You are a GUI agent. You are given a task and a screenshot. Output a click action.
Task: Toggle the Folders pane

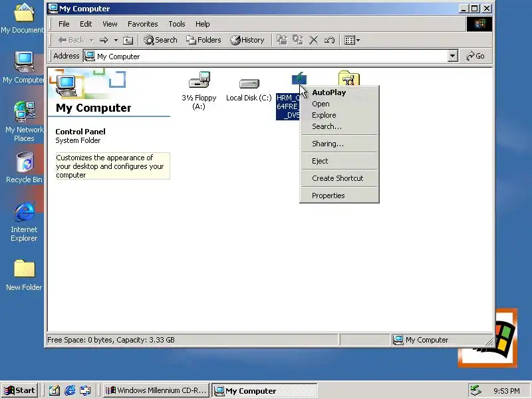(203, 40)
